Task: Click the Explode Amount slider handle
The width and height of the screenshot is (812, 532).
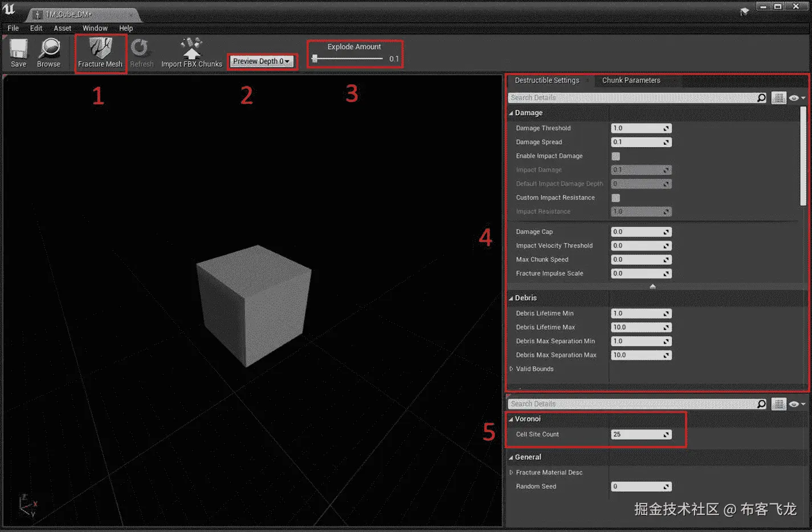Action: point(315,59)
